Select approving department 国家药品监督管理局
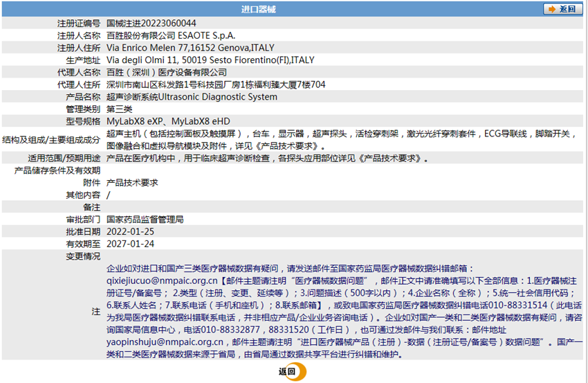The width and height of the screenshot is (588, 383). 145,220
